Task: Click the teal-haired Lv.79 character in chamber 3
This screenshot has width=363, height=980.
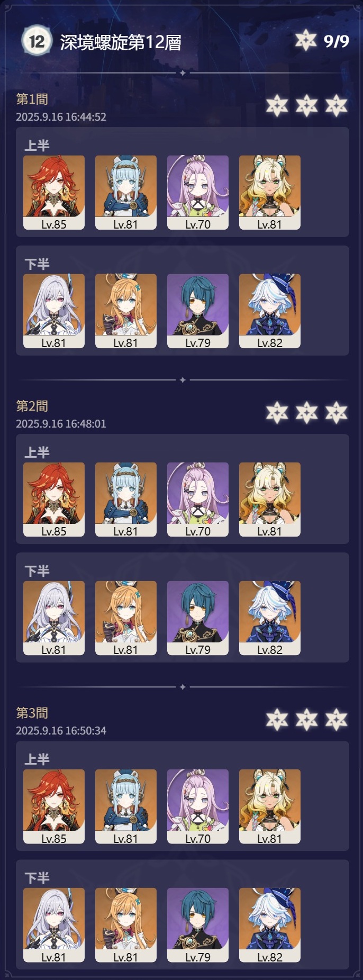Action: 198,925
